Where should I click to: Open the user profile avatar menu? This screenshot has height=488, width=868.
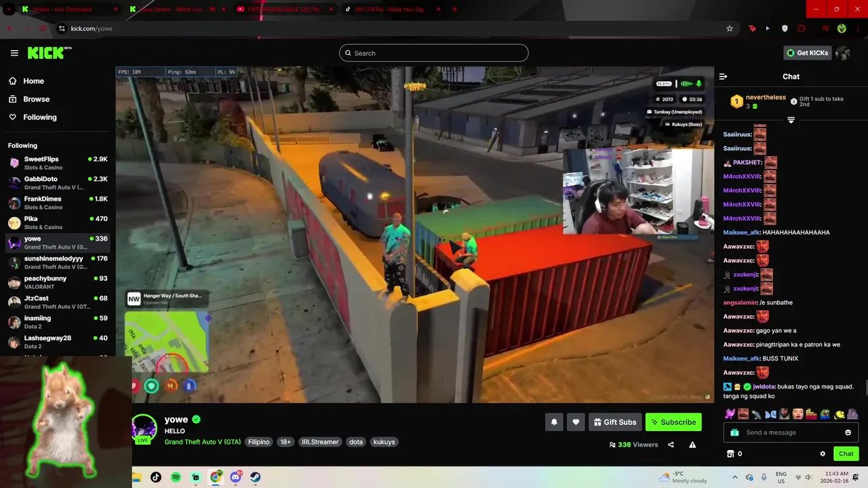click(x=843, y=53)
